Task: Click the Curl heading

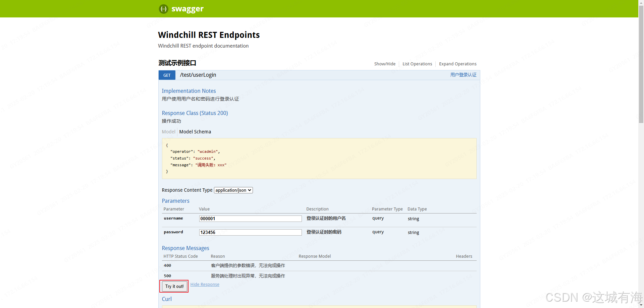Action: [x=167, y=299]
